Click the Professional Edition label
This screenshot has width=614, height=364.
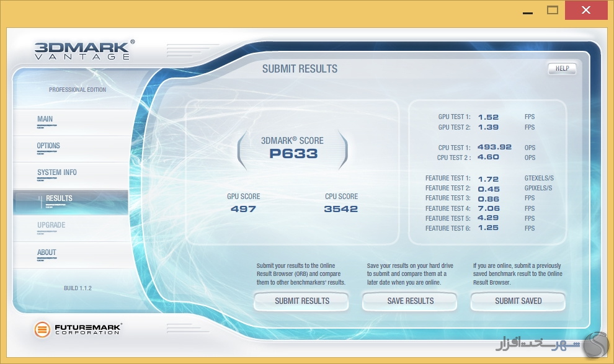(x=78, y=90)
